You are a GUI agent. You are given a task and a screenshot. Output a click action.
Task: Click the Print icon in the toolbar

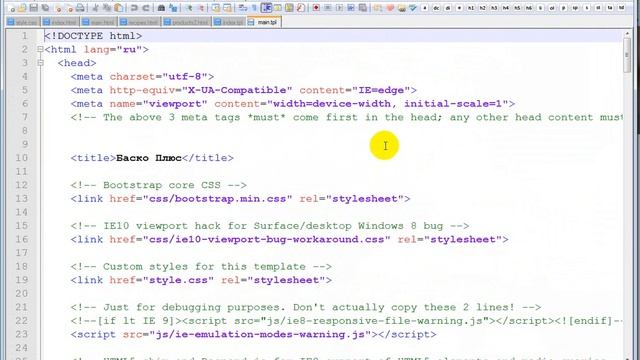[x=80, y=8]
